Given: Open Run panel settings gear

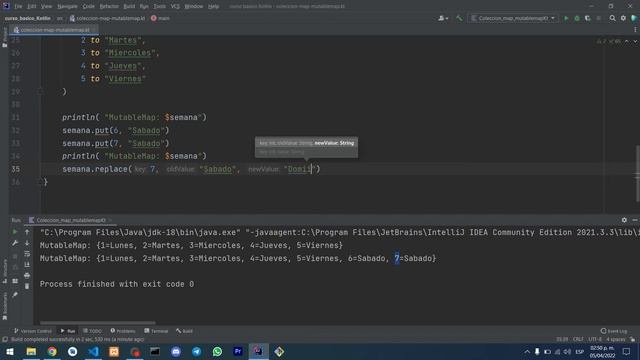Looking at the screenshot, I should tap(624, 220).
